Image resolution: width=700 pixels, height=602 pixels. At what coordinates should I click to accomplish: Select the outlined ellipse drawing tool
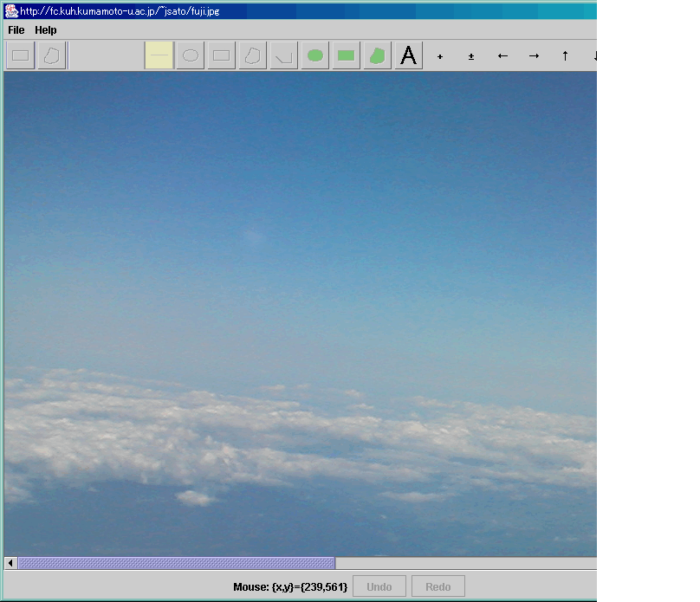click(191, 55)
